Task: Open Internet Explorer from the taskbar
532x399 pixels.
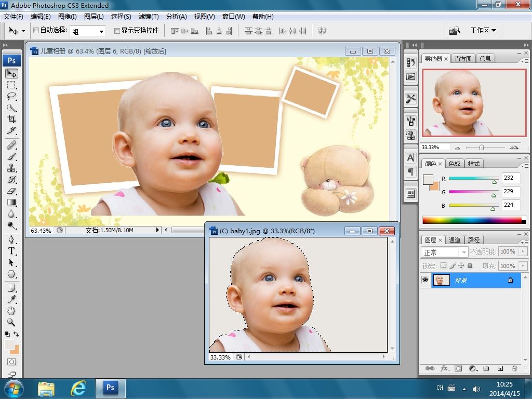Action: tap(78, 388)
